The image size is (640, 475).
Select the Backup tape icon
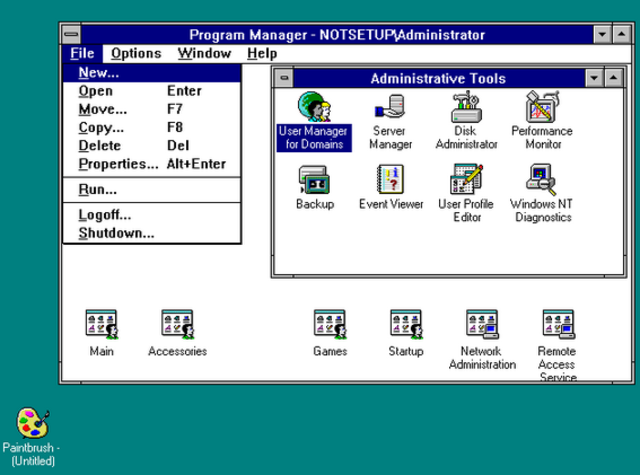pyautogui.click(x=314, y=180)
